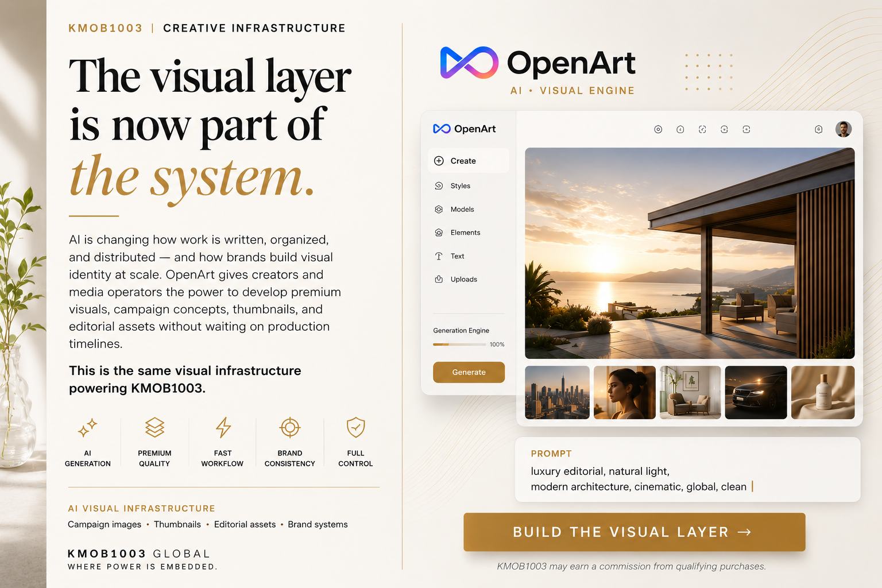Click the Full Control shield icon
This screenshot has height=588, width=882.
click(356, 427)
